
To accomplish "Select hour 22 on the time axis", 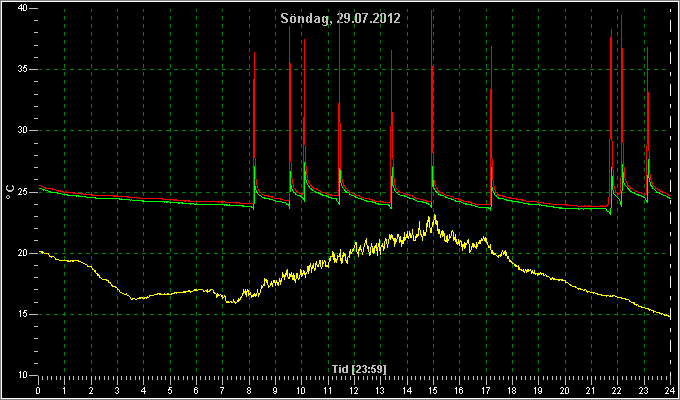I will pos(617,390).
